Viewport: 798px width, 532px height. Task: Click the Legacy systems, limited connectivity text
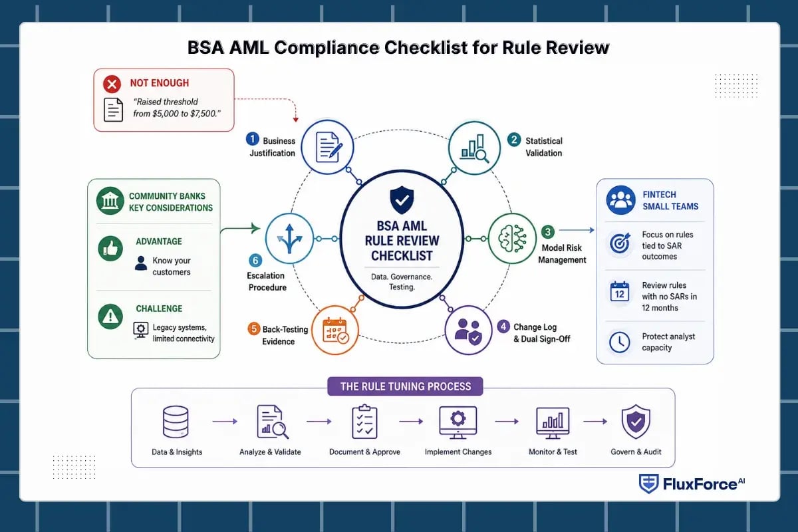184,333
